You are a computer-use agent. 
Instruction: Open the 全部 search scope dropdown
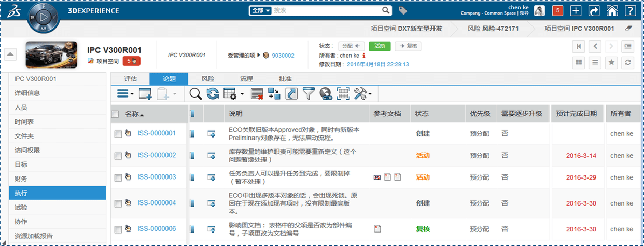261,10
